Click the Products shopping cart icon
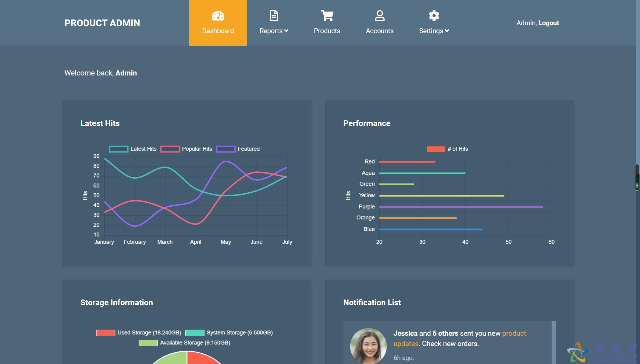The height and width of the screenshot is (364, 640). tap(327, 16)
